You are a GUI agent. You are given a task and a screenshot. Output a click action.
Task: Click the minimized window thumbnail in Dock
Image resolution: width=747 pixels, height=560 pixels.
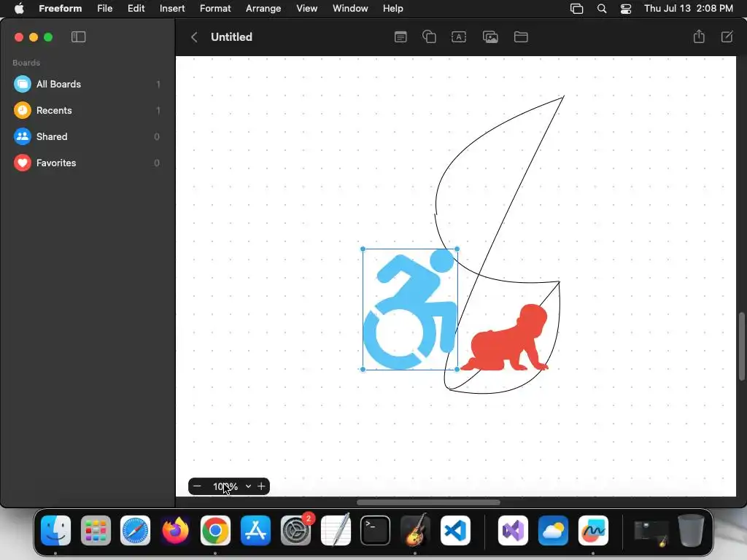(x=651, y=533)
